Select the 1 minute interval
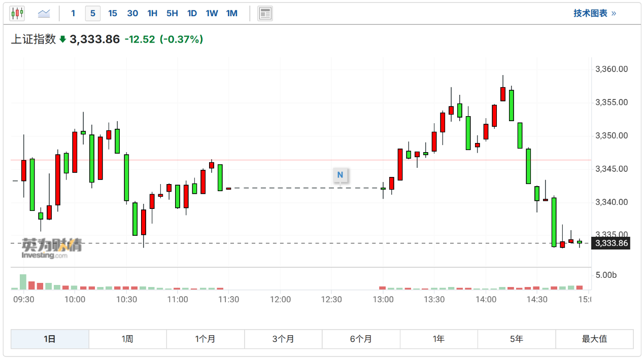The image size is (644, 360). (x=73, y=14)
